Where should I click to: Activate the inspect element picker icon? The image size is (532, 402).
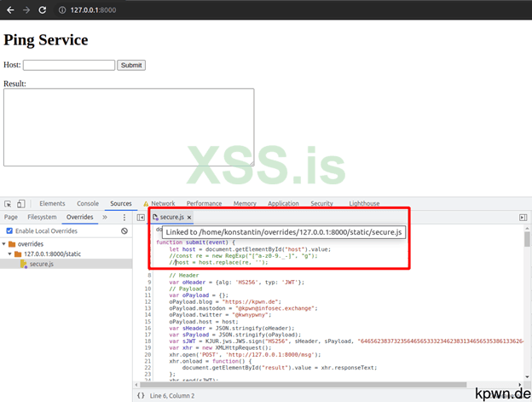point(8,204)
